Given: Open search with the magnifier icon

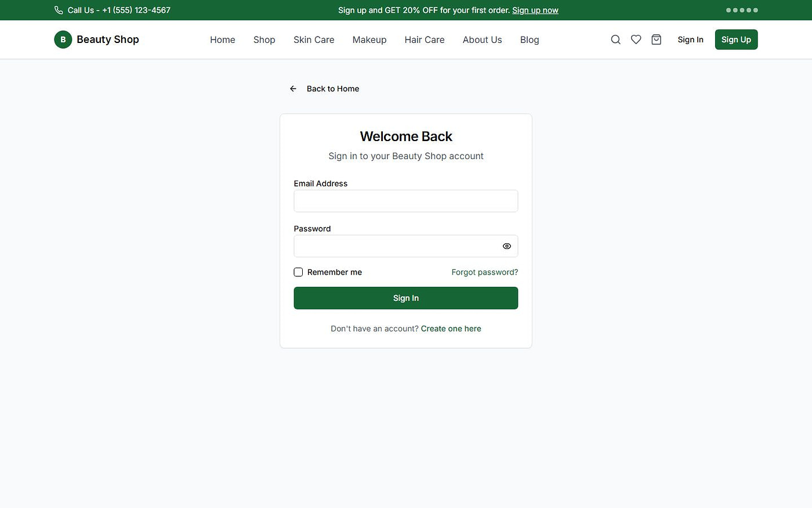Looking at the screenshot, I should click(x=616, y=39).
